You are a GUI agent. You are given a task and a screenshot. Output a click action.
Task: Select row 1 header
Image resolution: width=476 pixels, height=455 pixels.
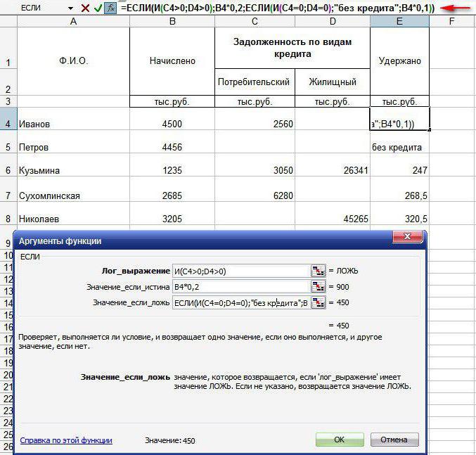[x=8, y=48]
